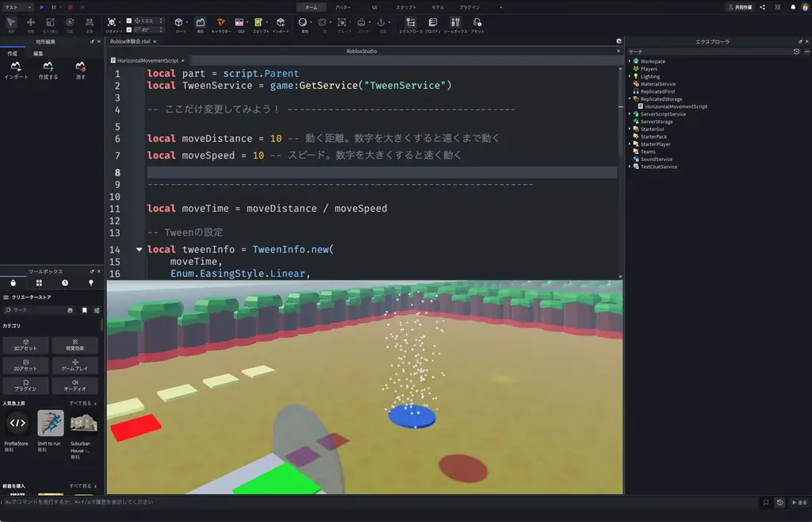This screenshot has width=812, height=522.
Task: Select the terrain 編集 tab
Action: (x=38, y=53)
